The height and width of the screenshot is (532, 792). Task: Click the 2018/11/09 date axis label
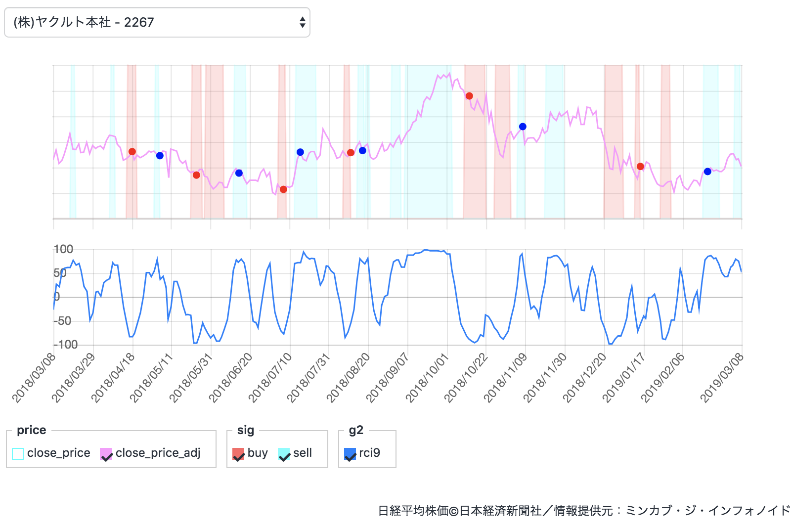pyautogui.click(x=505, y=379)
